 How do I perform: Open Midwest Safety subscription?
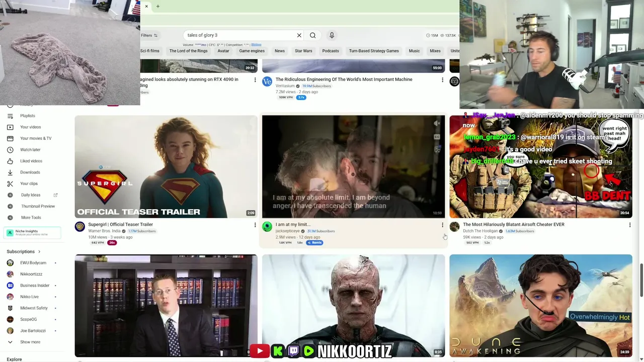(x=33, y=308)
